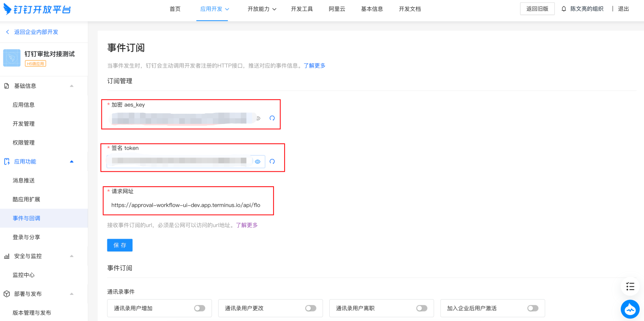
Task: Open the blue assistant chat bubble
Action: (x=630, y=309)
